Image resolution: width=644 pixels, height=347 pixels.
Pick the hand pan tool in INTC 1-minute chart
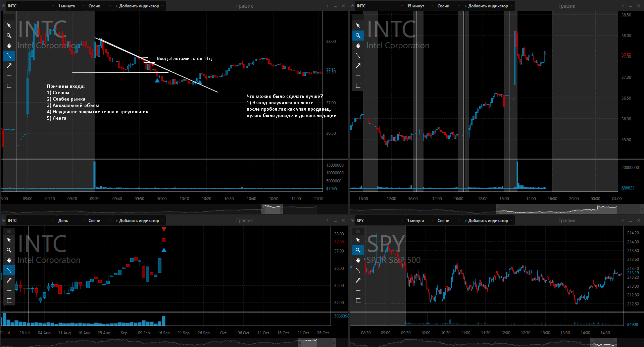click(x=9, y=46)
